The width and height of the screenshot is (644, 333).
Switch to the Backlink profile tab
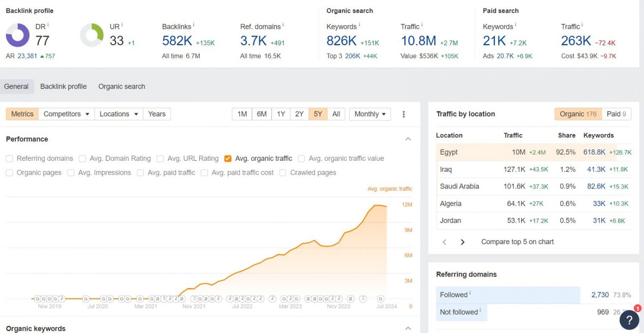[63, 86]
